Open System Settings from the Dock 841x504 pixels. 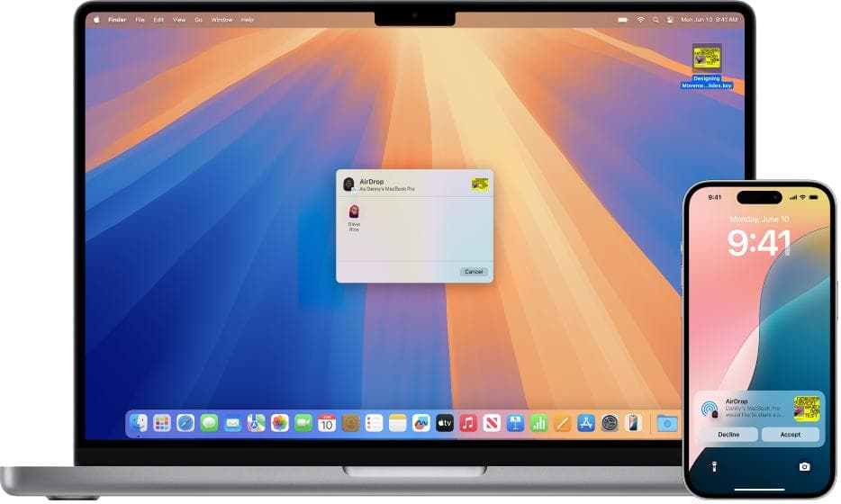tap(610, 423)
